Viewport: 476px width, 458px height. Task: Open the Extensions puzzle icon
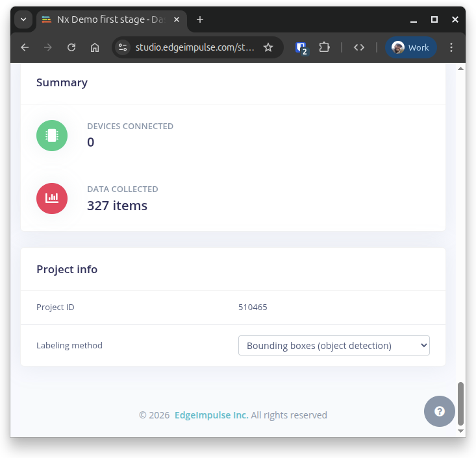(324, 47)
